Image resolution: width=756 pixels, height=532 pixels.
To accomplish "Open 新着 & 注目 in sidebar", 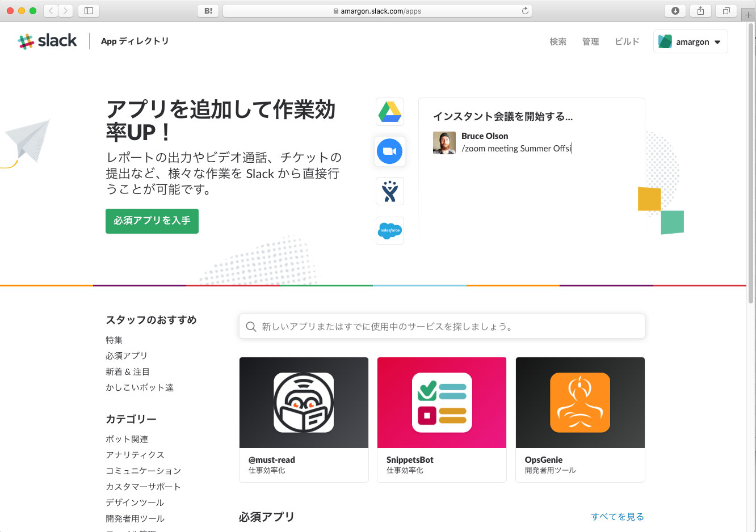I will coord(128,371).
